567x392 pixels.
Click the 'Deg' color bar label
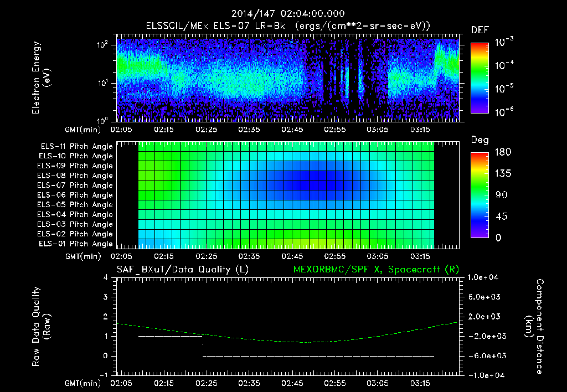[480, 140]
